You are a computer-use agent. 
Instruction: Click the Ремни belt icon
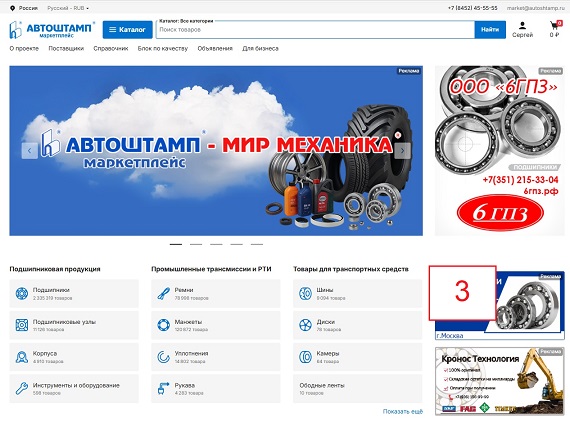click(163, 293)
